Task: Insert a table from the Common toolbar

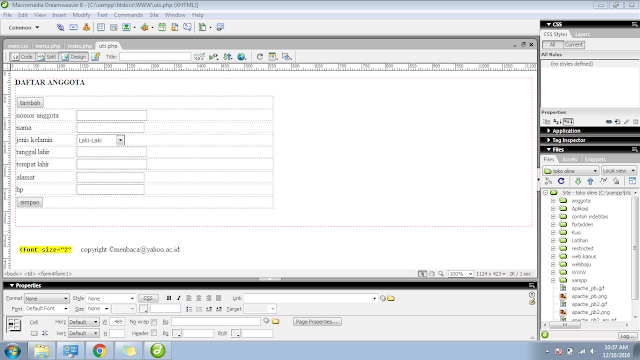Action: point(101,27)
